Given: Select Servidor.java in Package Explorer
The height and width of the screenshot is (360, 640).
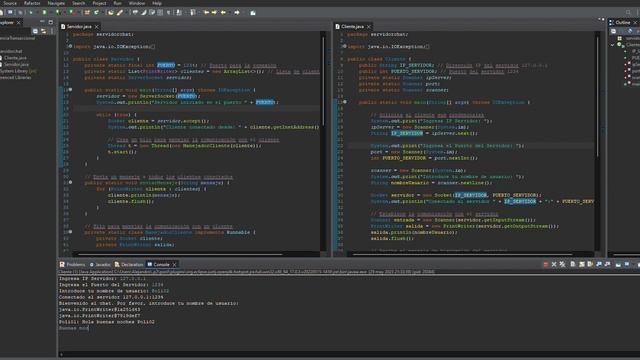Looking at the screenshot, I should tap(14, 64).
